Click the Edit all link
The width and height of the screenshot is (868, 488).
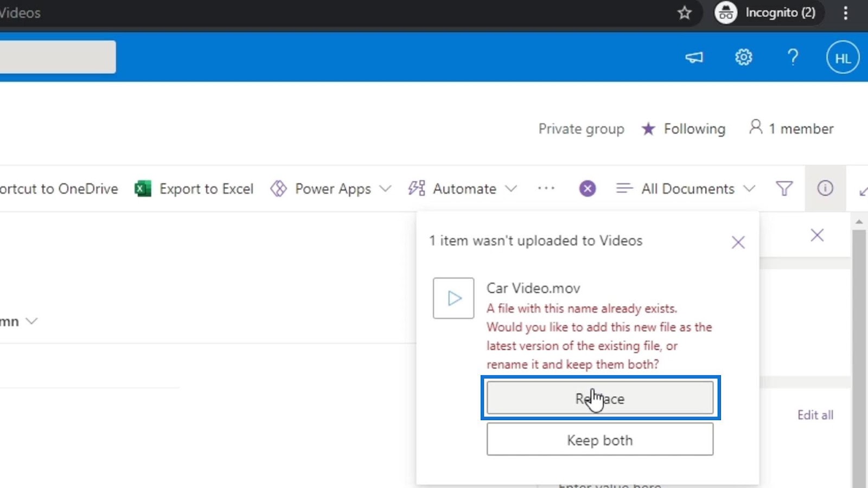click(815, 415)
